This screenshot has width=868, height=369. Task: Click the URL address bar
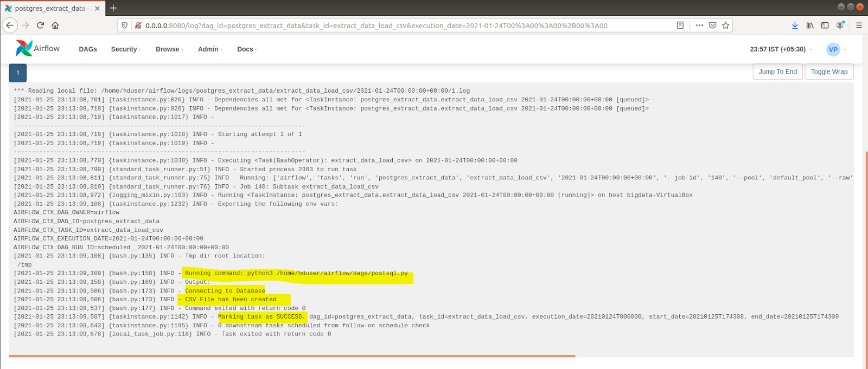tap(380, 25)
